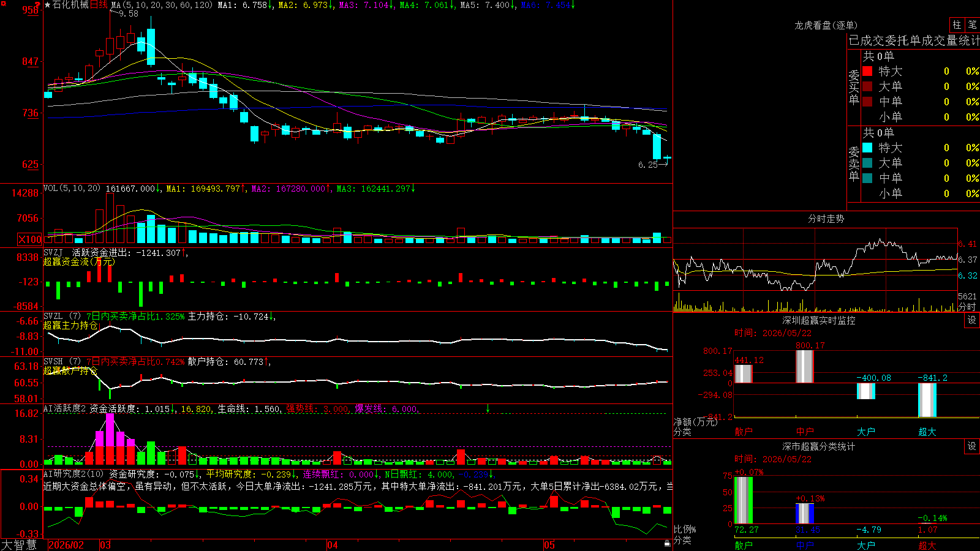Click the 时间: 2026/05/22 under 深圳超赢实时监控

coord(773,333)
